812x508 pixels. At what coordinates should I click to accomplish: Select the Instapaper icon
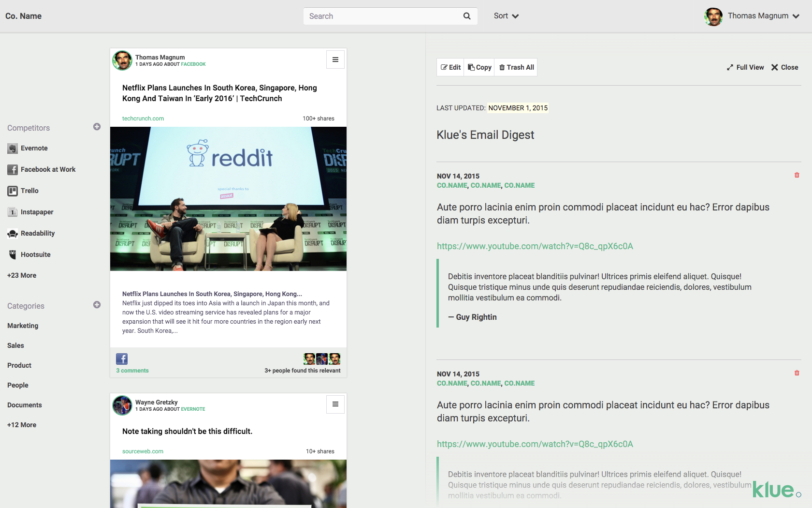[x=13, y=212]
